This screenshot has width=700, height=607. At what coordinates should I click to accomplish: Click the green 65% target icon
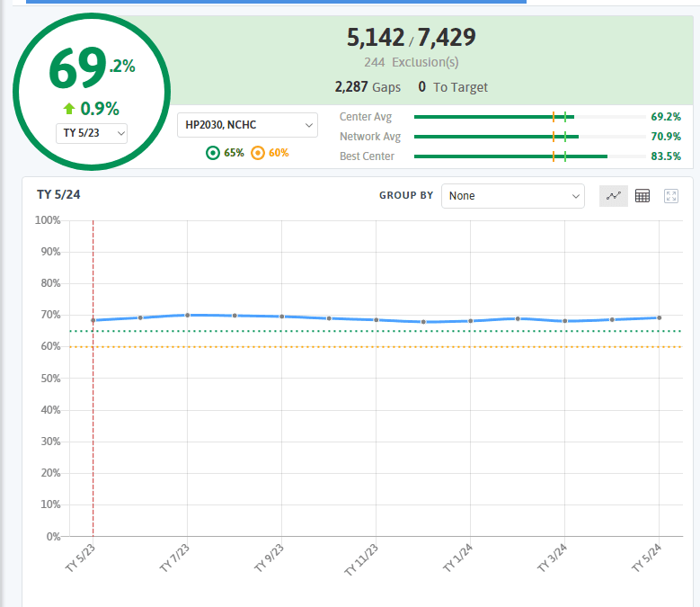point(213,153)
